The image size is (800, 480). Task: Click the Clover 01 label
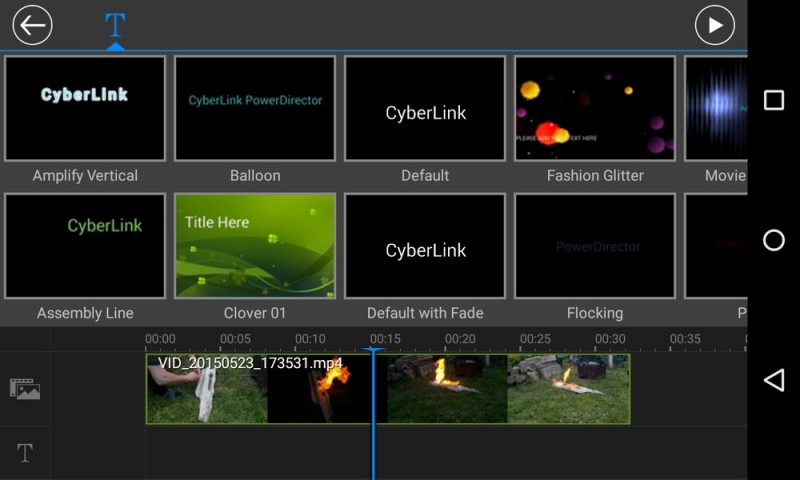(255, 313)
